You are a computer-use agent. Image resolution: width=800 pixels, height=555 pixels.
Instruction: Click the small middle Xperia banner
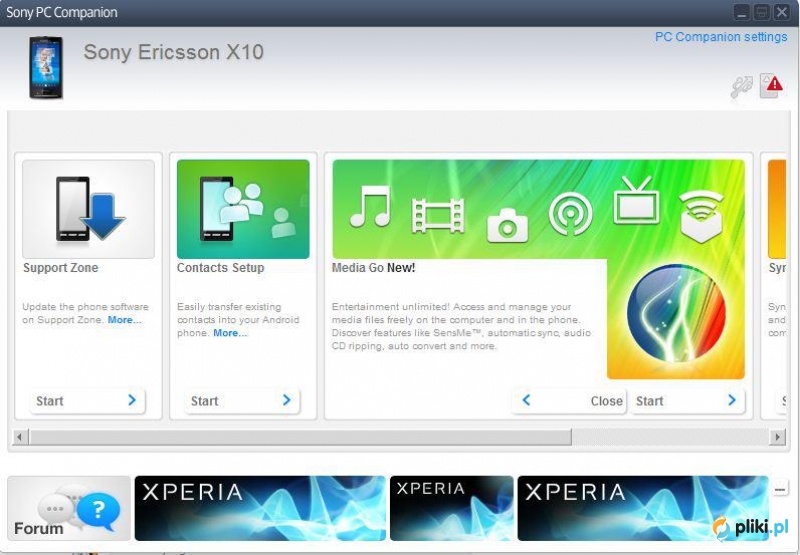452,508
